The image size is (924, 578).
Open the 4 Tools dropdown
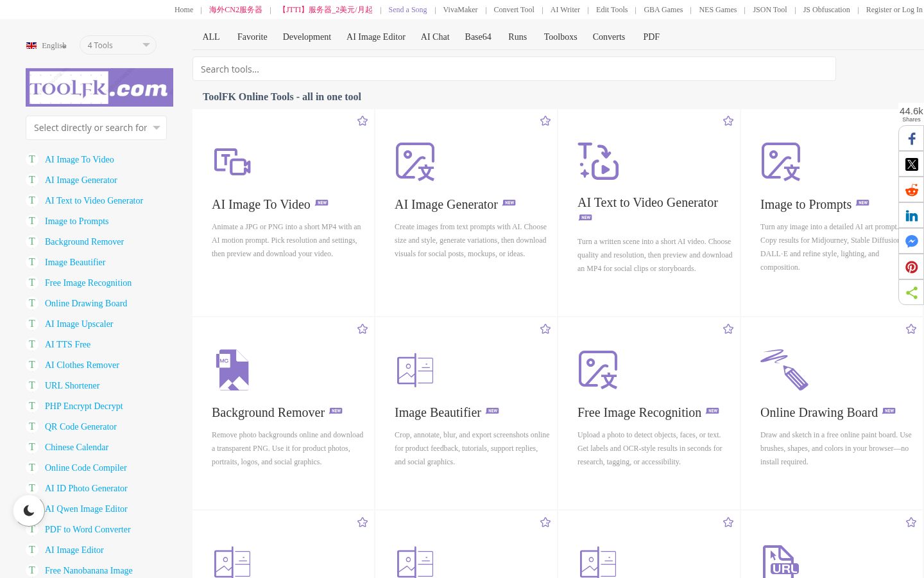click(118, 45)
